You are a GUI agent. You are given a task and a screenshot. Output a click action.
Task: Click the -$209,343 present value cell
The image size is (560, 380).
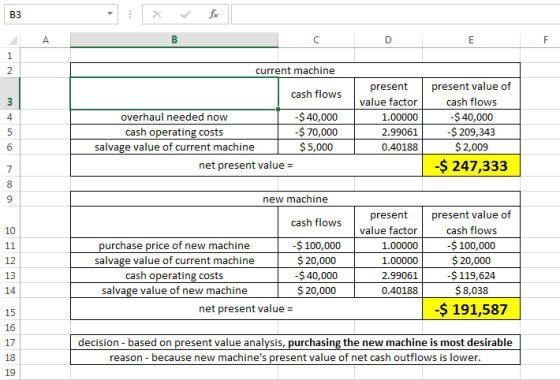coord(471,132)
